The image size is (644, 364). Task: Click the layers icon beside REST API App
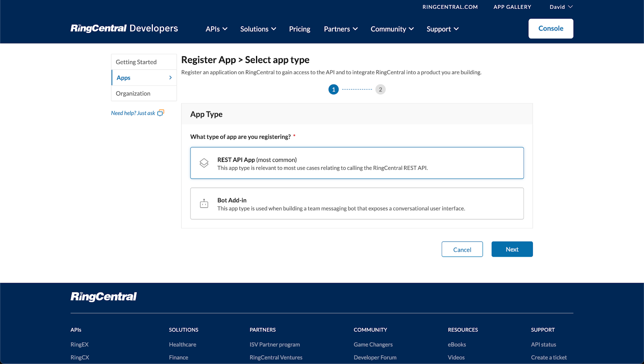point(204,163)
